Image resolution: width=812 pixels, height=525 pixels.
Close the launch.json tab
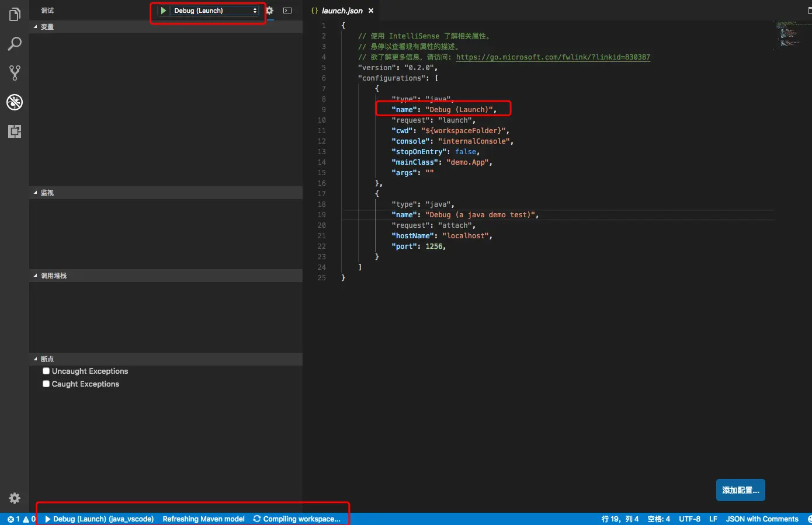pos(371,11)
